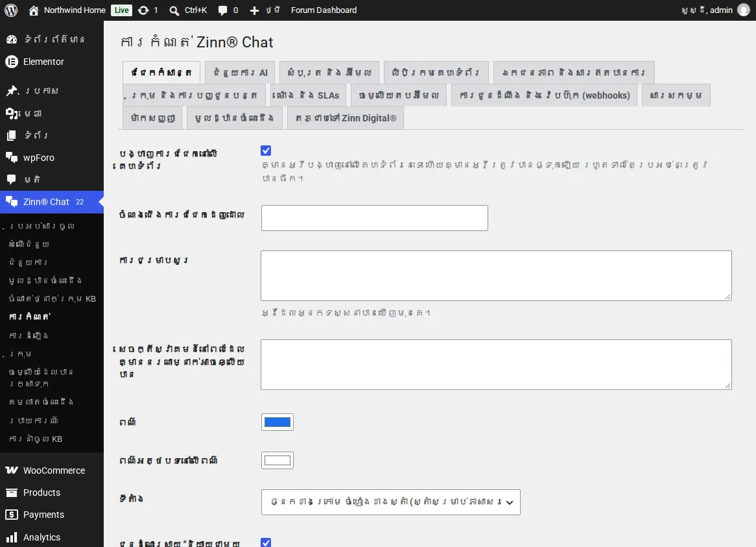Open the WooCommerce sidebar icon
This screenshot has width=756, height=547.
click(x=12, y=470)
